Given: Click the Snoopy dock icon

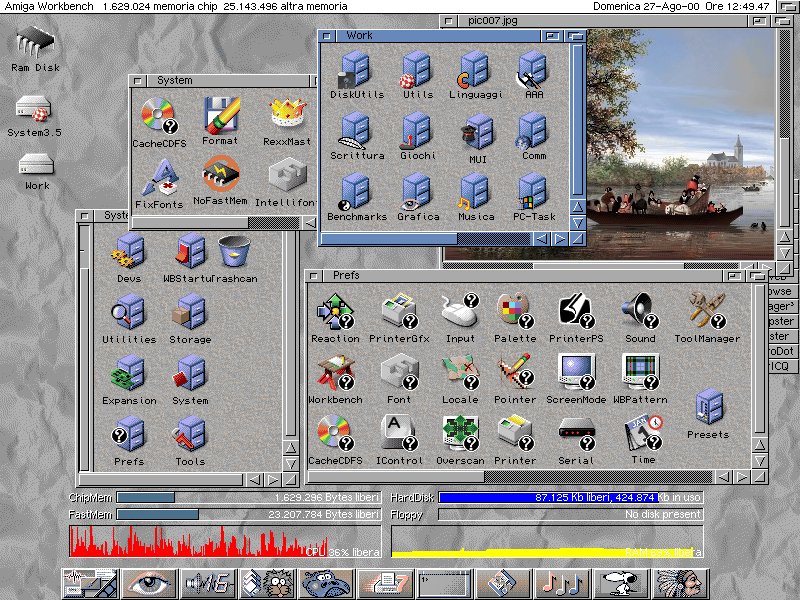Looking at the screenshot, I should (621, 584).
